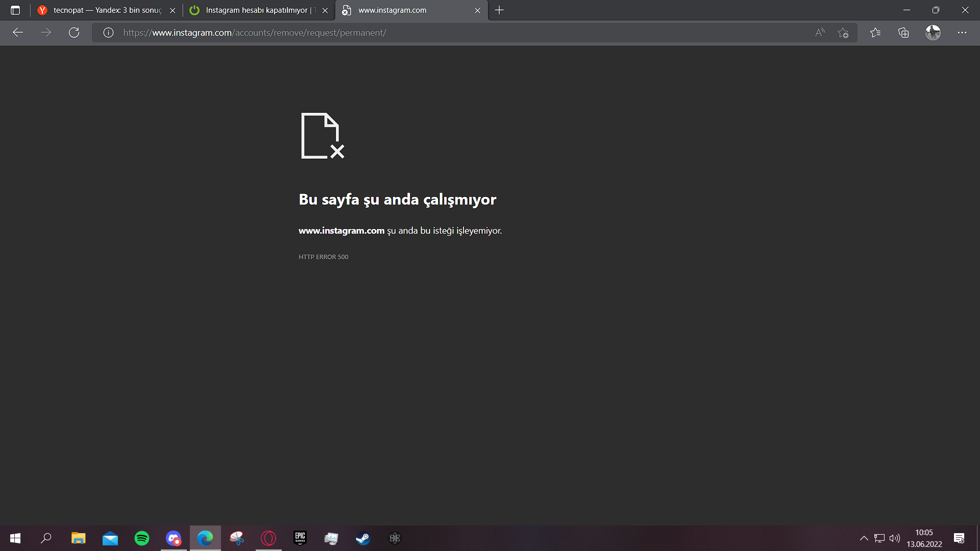Go back to the previous page
The width and height of the screenshot is (980, 551).
point(18,33)
